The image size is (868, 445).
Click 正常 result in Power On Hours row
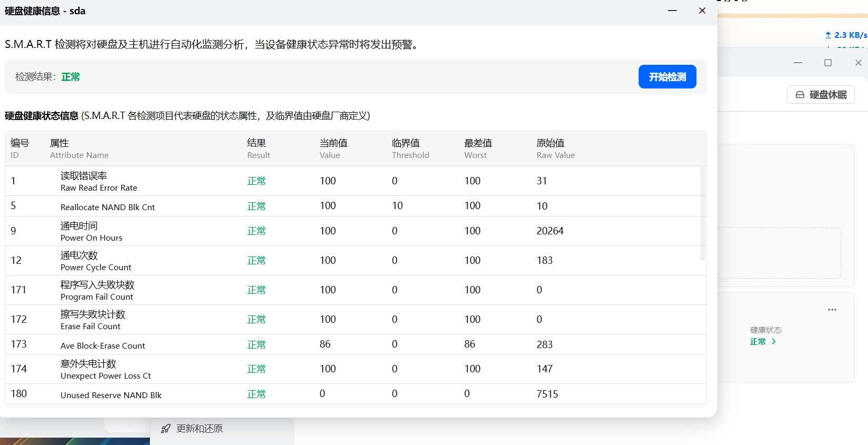click(x=257, y=231)
